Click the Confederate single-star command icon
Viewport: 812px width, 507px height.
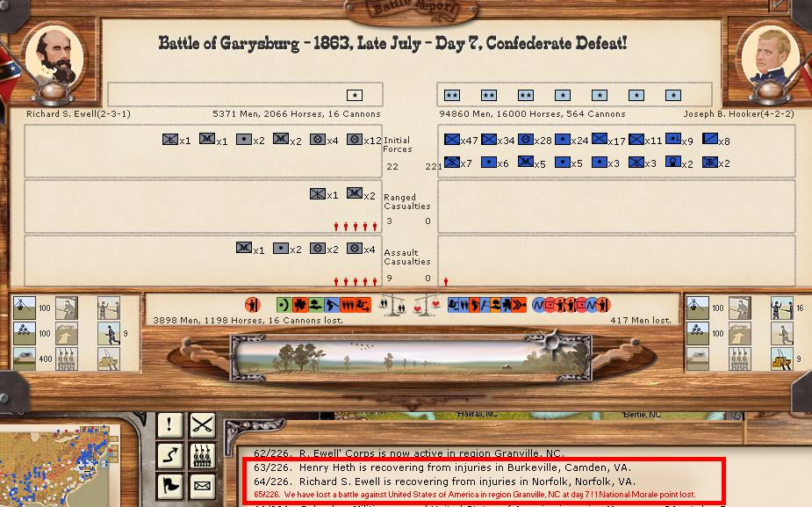click(354, 95)
